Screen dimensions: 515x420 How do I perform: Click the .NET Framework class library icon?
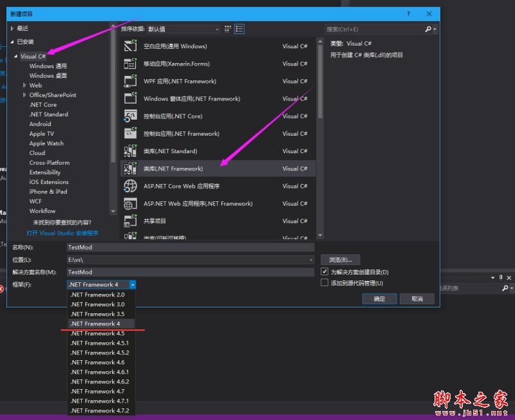(130, 169)
